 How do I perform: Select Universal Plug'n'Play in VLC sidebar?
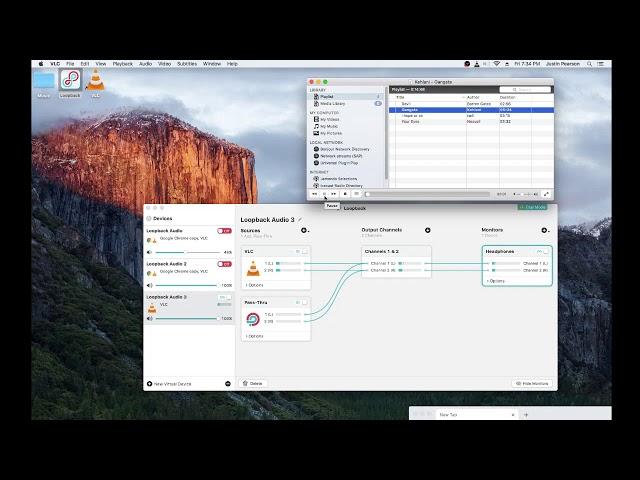pos(336,163)
